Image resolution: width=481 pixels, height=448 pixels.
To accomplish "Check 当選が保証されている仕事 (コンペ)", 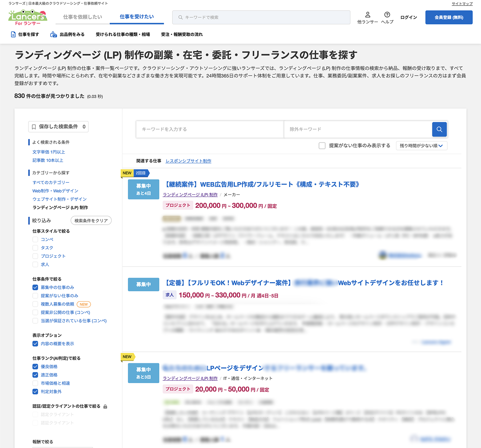I will point(35,321).
